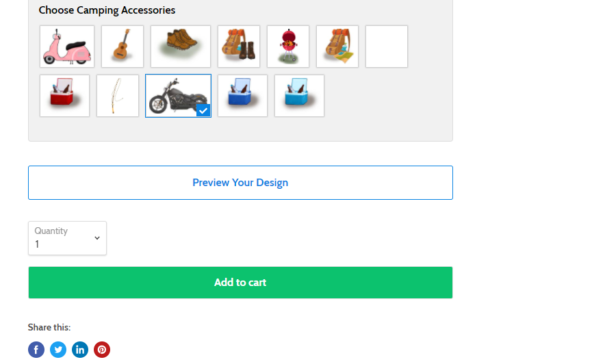Select the fishing rod accessory
The height and width of the screenshot is (364, 592).
[x=118, y=96]
